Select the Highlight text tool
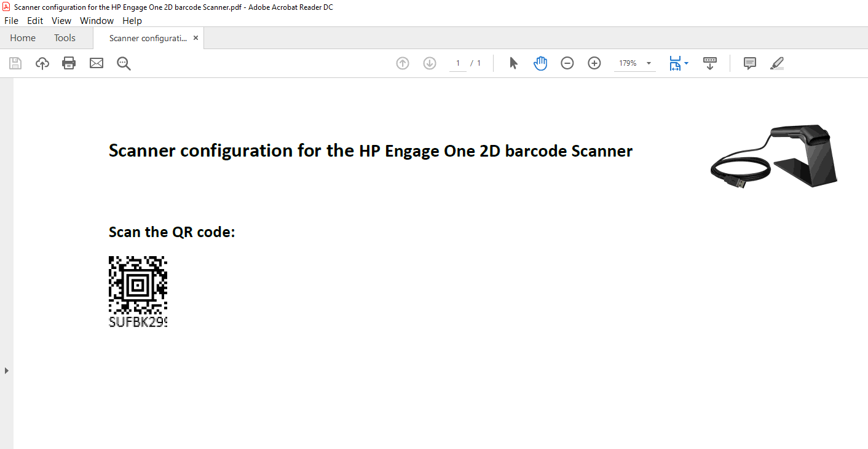868x449 pixels. pyautogui.click(x=777, y=63)
